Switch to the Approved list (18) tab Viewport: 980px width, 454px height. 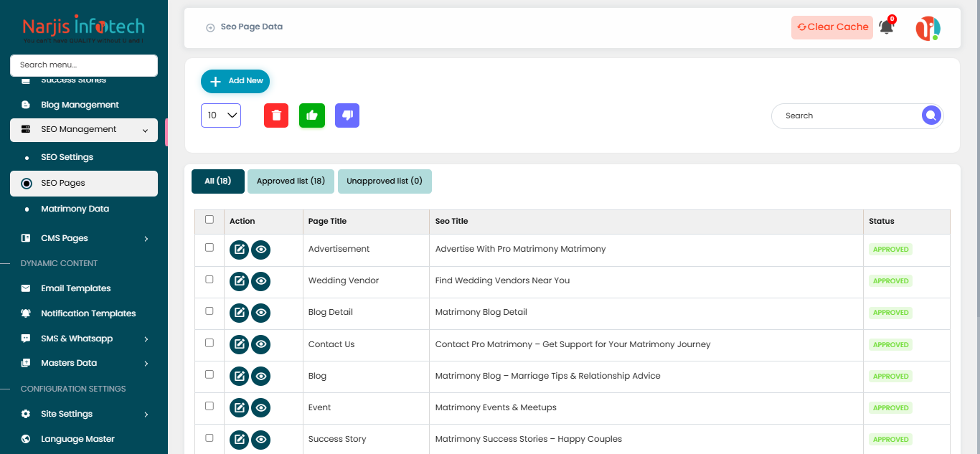click(291, 181)
